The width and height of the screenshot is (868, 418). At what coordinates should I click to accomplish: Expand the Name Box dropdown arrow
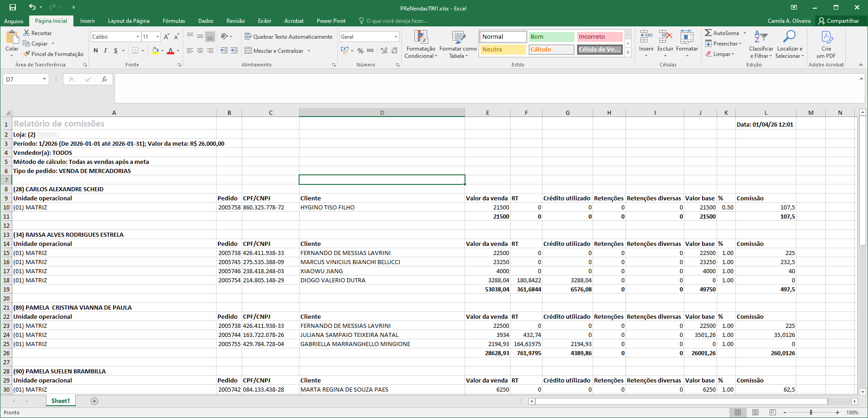pyautogui.click(x=44, y=79)
